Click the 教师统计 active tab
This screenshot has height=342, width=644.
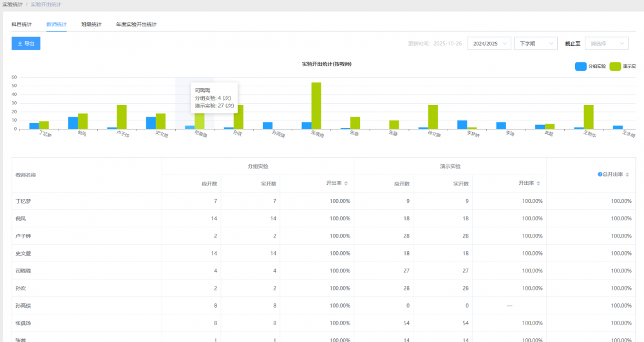point(56,24)
